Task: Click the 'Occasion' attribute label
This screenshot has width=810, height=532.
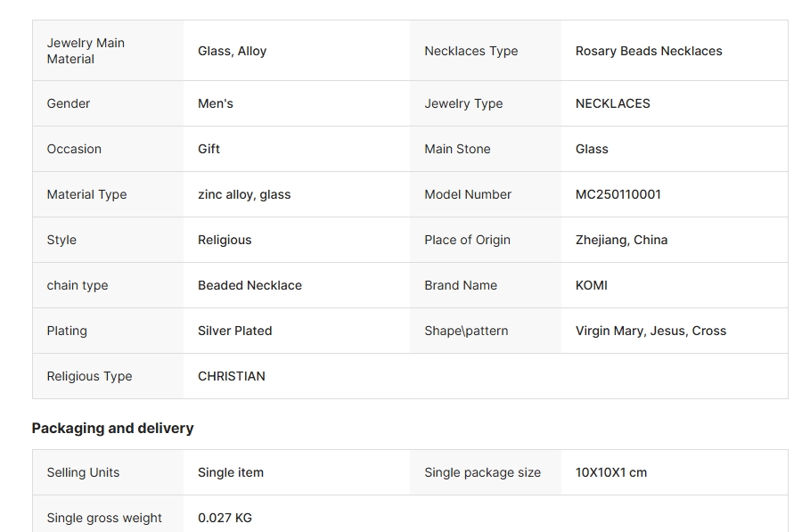Action: pyautogui.click(x=74, y=149)
